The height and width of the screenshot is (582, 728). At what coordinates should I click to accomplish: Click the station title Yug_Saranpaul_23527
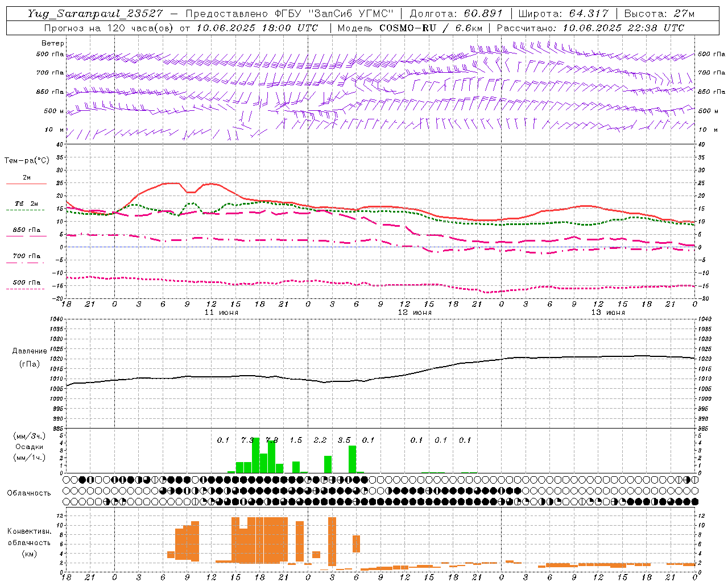[94, 14]
